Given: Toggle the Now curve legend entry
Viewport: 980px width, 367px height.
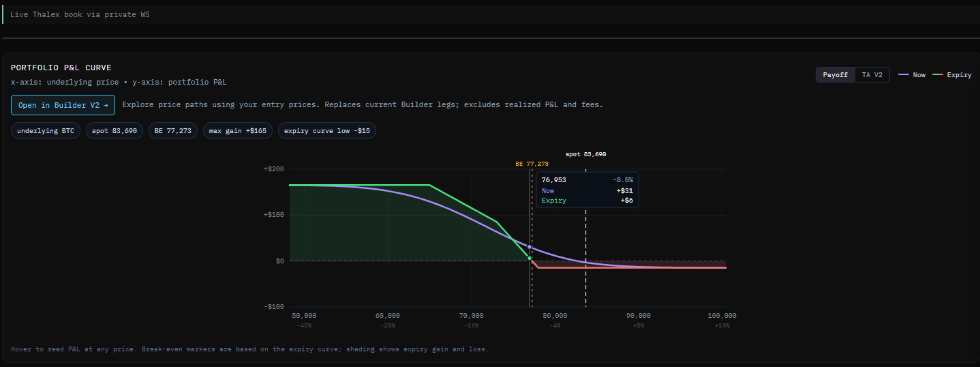Looking at the screenshot, I should [913, 75].
